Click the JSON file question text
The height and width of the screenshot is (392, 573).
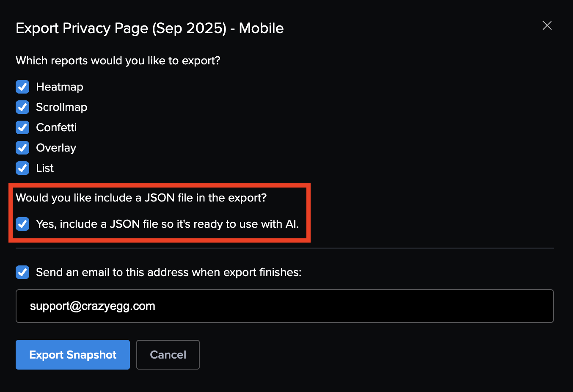140,197
